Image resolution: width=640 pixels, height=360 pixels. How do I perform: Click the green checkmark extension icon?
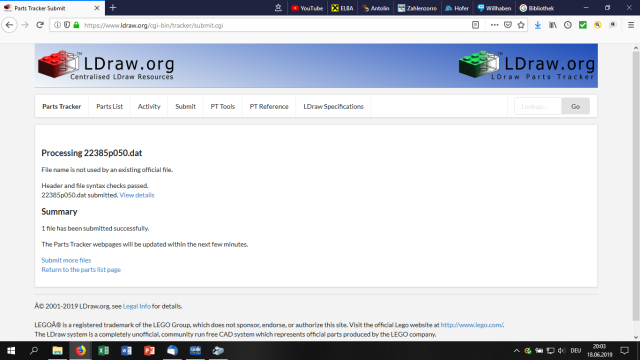point(583,25)
